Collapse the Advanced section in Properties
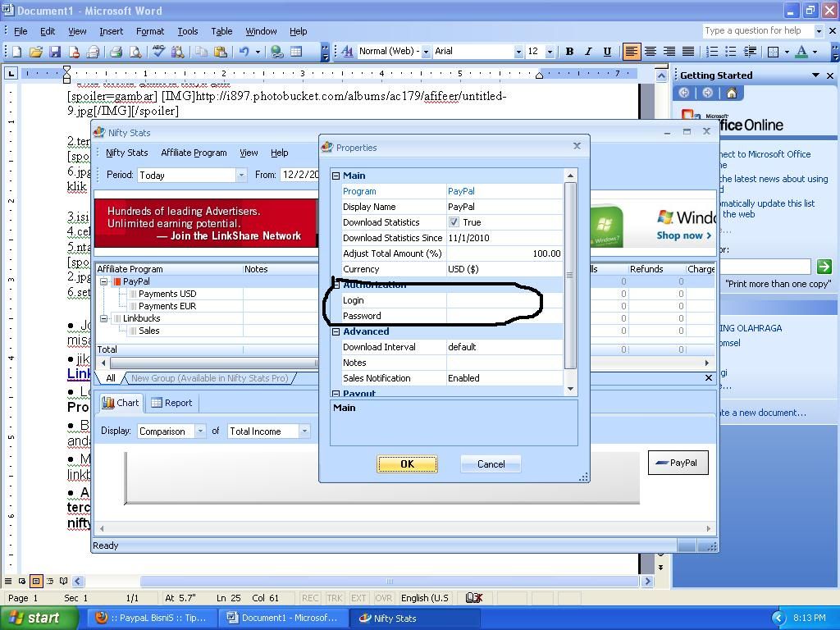 click(336, 331)
